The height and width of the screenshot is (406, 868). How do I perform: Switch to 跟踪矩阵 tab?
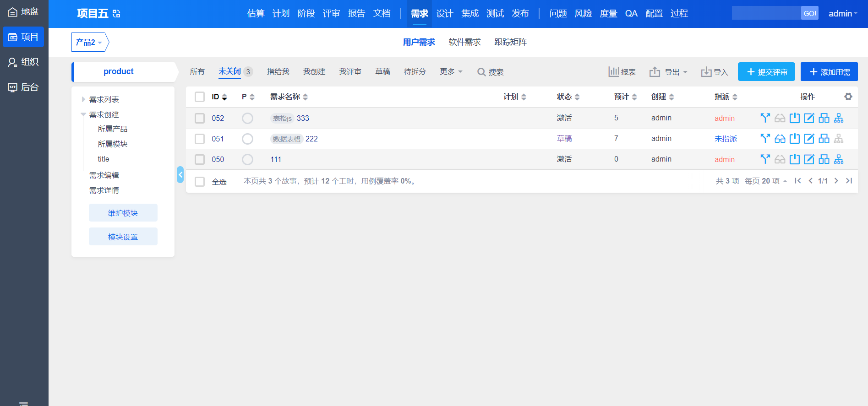(x=511, y=42)
